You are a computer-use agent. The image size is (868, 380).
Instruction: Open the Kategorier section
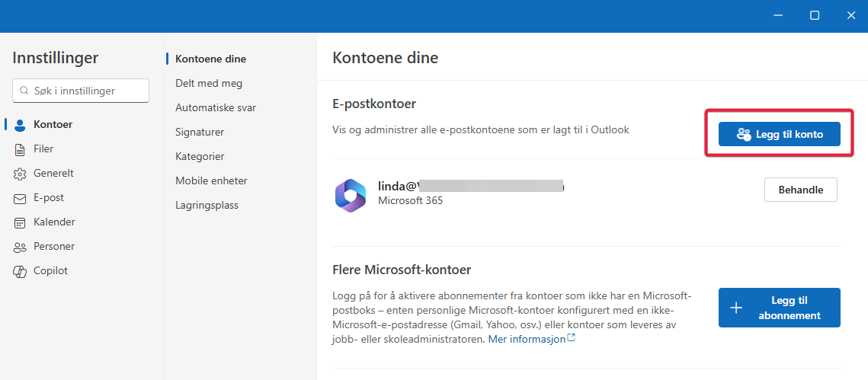200,157
